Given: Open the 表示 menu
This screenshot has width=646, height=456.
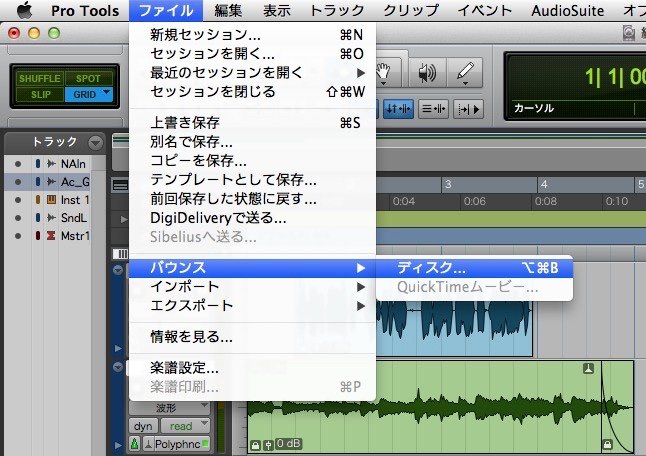Looking at the screenshot, I should pyautogui.click(x=276, y=11).
